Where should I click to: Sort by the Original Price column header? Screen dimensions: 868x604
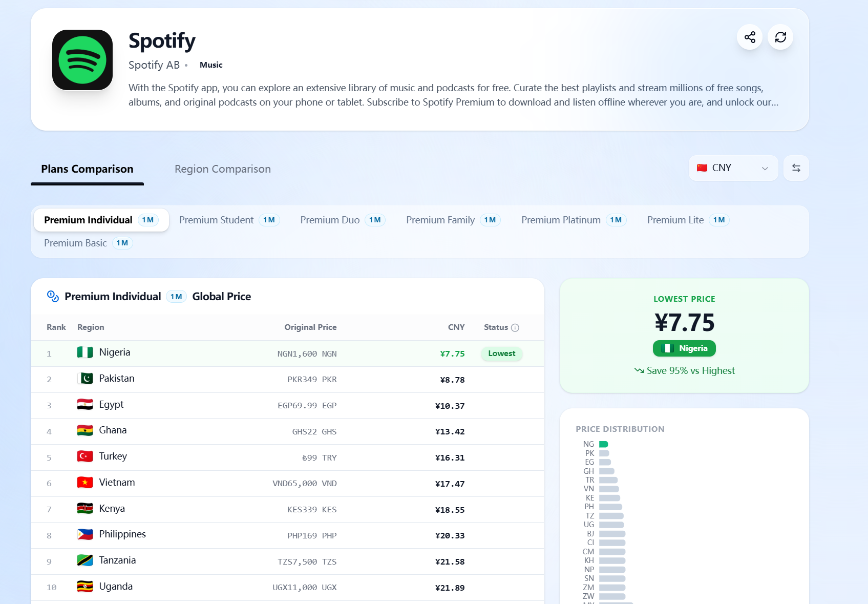310,327
